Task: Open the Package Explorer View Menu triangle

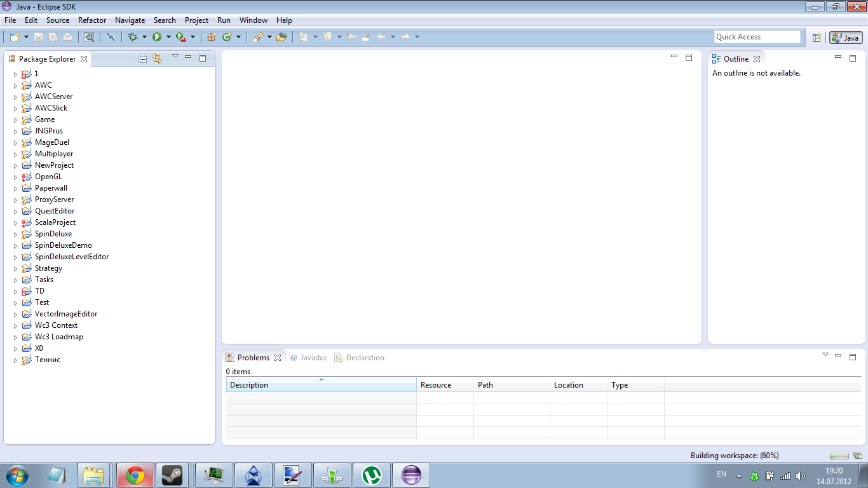Action: [x=175, y=57]
